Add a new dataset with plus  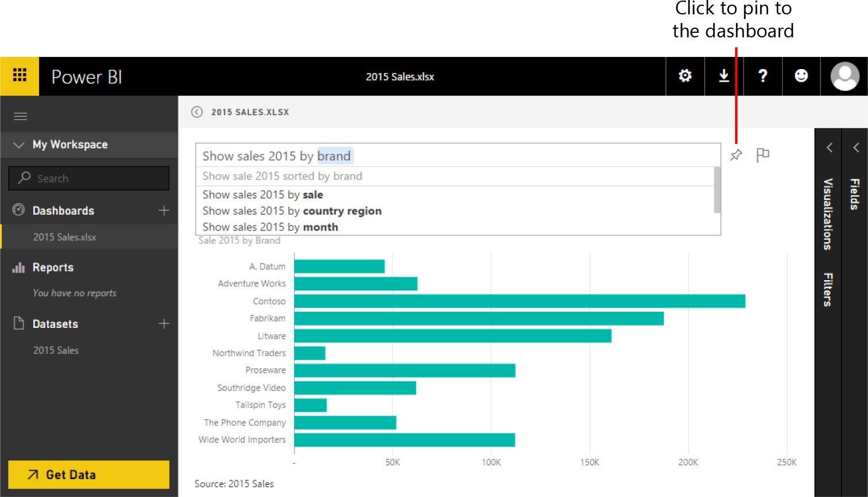[x=164, y=324]
